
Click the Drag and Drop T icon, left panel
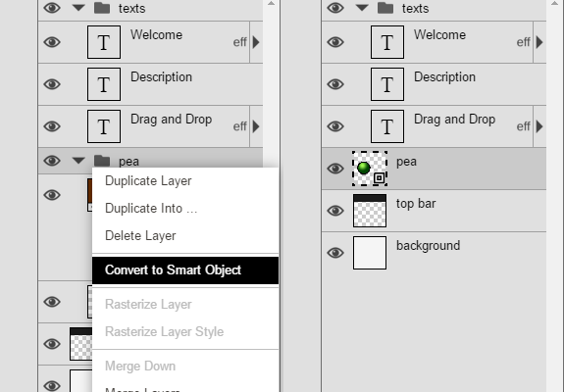click(x=104, y=126)
